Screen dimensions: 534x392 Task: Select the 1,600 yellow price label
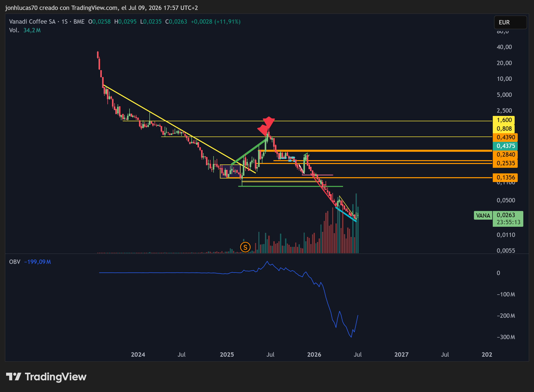point(504,120)
